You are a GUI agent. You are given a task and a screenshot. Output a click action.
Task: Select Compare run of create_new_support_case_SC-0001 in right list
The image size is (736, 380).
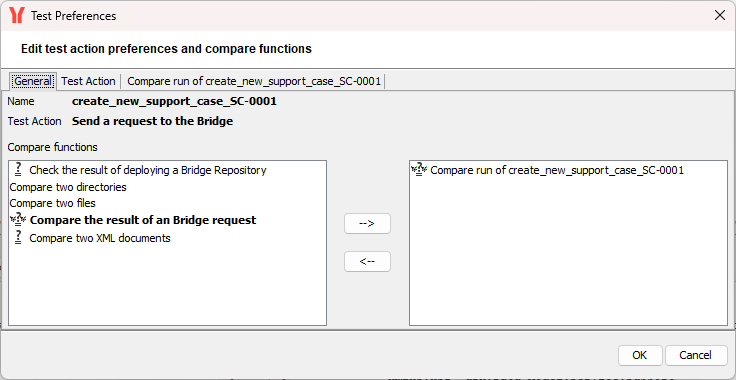pyautogui.click(x=557, y=170)
